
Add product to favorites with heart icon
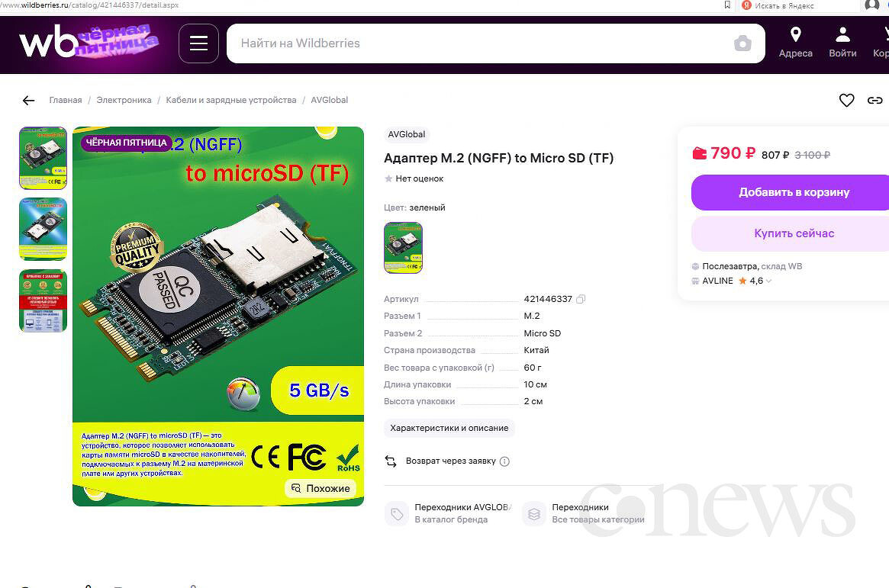pyautogui.click(x=846, y=100)
